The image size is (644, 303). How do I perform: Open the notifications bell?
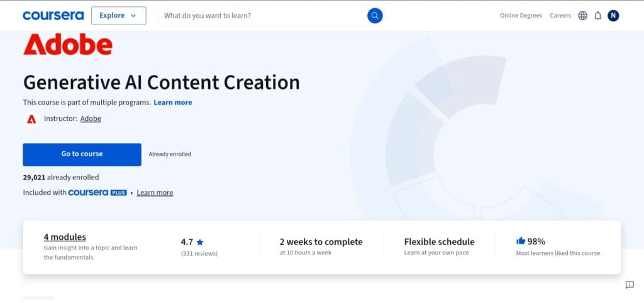597,16
